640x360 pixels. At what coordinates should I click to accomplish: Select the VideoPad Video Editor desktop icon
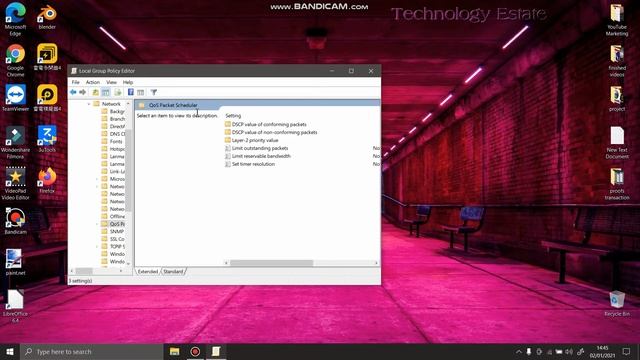click(x=16, y=183)
